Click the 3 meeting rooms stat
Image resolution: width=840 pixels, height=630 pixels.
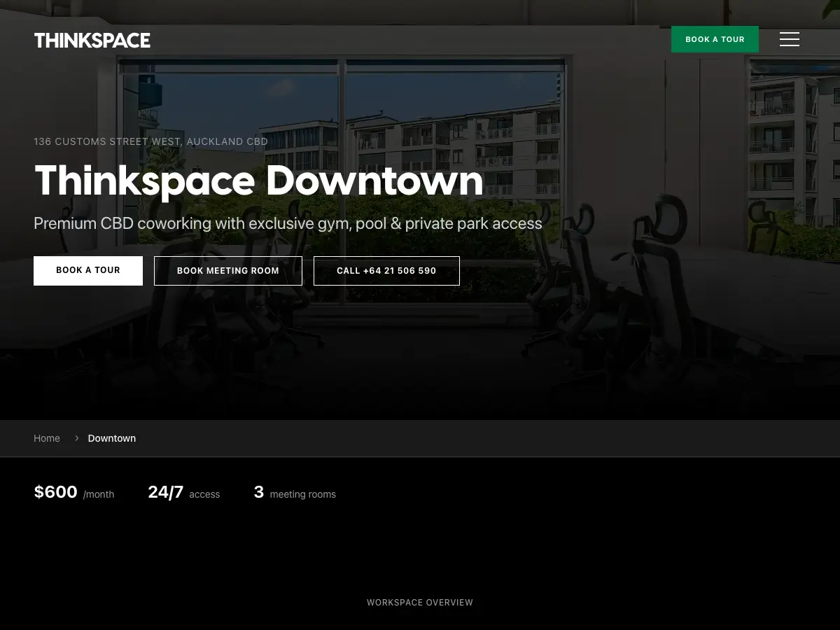click(295, 493)
